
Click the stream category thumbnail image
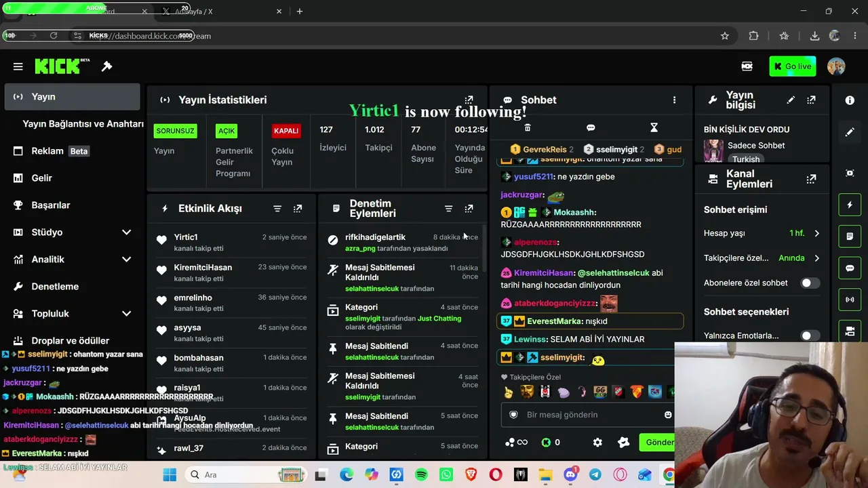(x=713, y=150)
